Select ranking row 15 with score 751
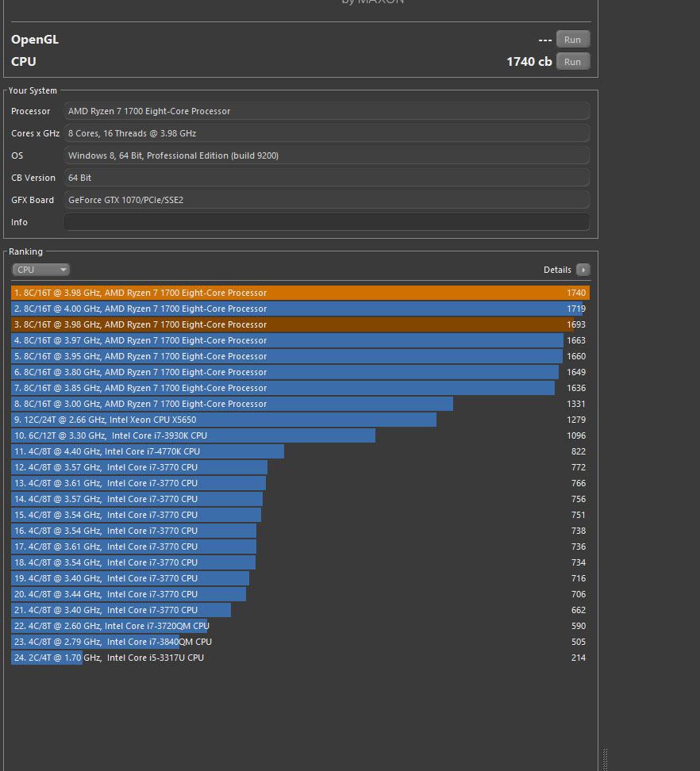Screen dimensions: 700x771 (300, 515)
